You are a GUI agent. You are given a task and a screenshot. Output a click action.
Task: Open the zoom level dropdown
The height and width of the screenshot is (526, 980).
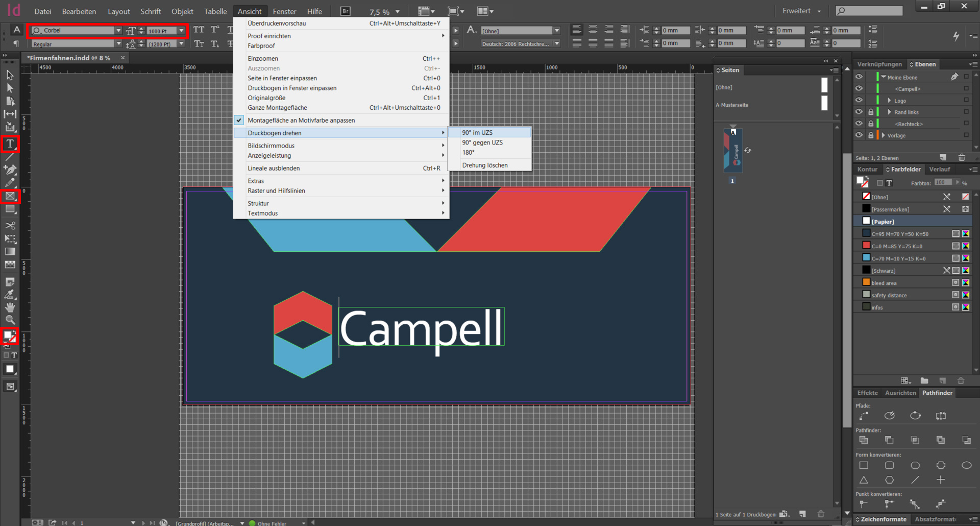coord(398,12)
